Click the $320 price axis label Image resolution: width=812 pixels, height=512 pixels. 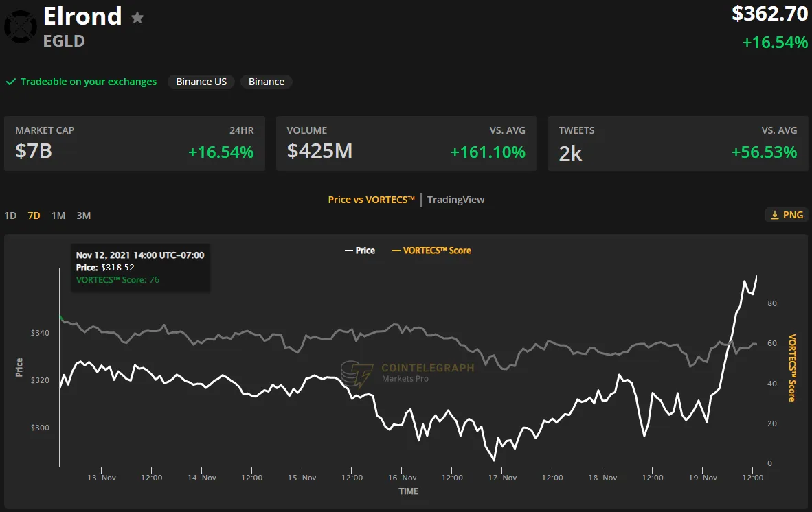pos(40,380)
